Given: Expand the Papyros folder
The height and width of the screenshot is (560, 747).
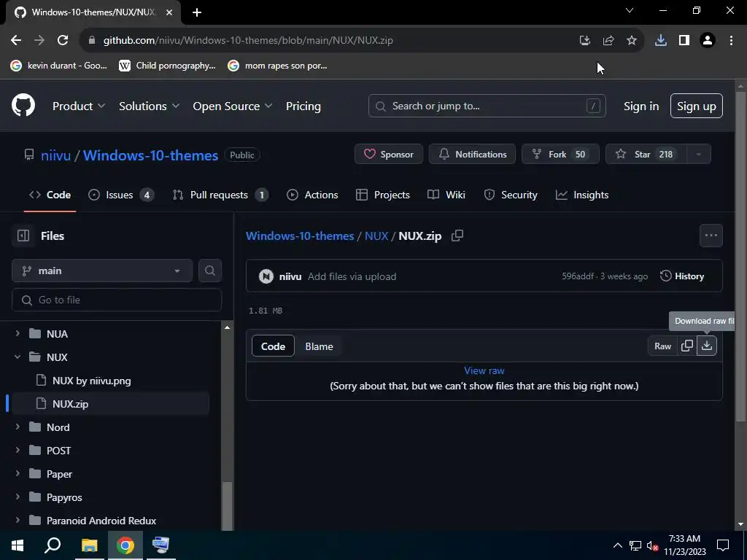Looking at the screenshot, I should [18, 497].
